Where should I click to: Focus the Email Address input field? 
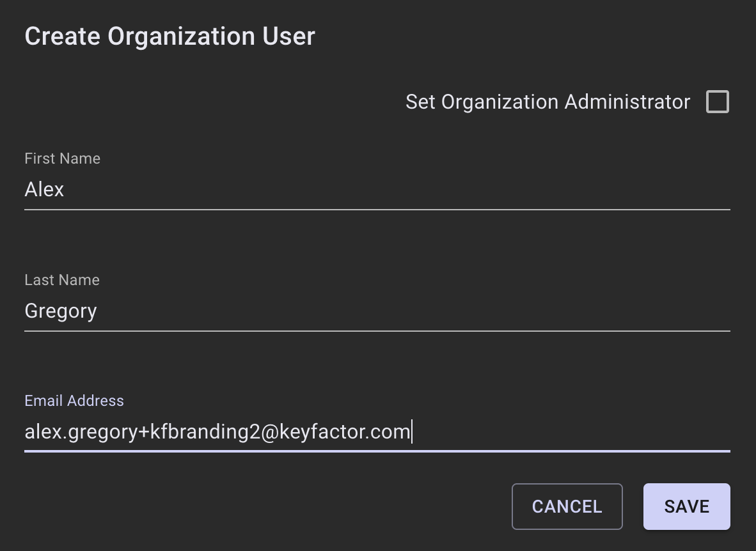377,432
